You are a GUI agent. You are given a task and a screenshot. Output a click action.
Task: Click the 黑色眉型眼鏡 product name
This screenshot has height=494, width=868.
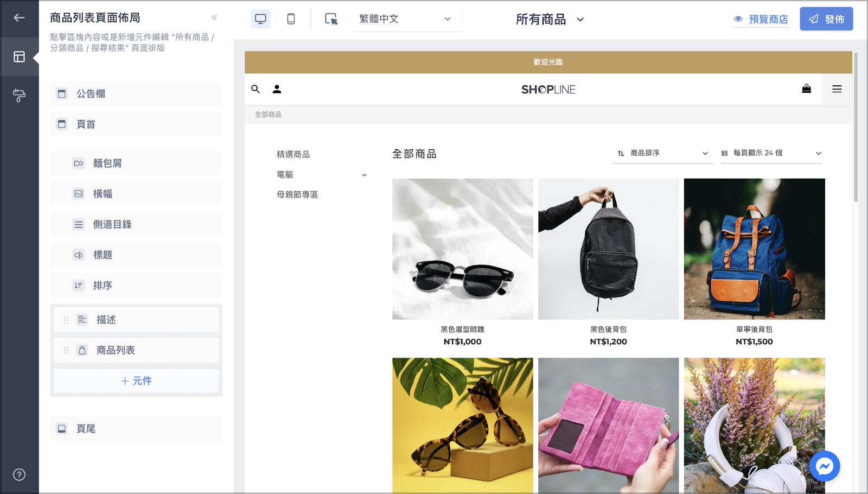[x=463, y=329]
